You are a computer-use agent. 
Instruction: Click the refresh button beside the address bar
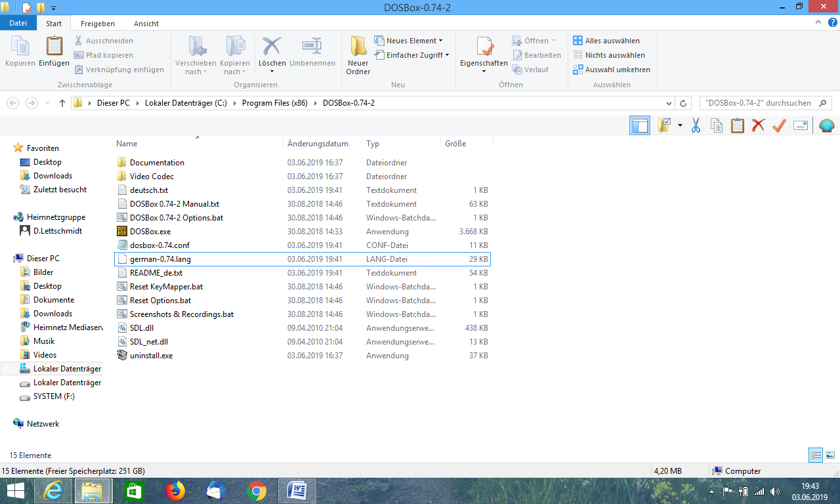683,103
